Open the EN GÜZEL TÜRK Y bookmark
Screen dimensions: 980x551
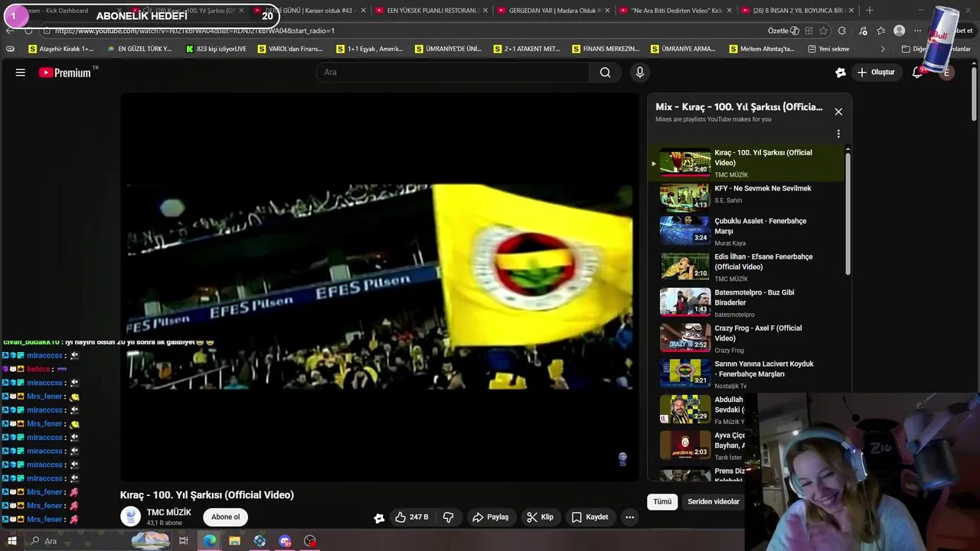tap(139, 49)
